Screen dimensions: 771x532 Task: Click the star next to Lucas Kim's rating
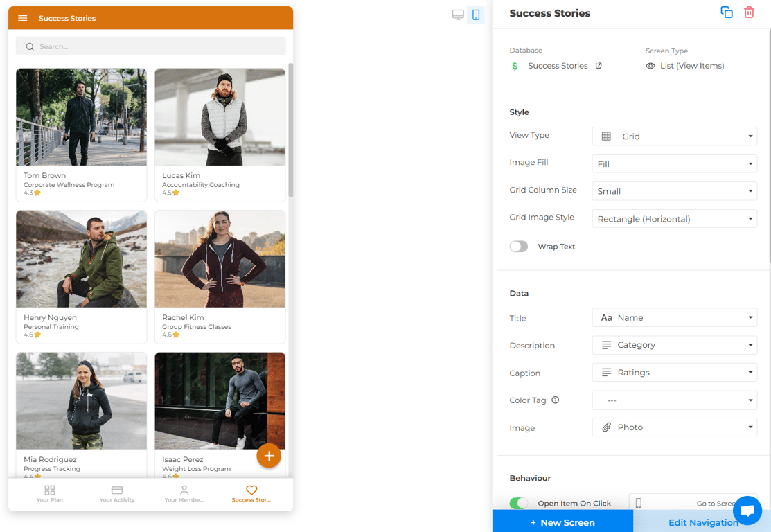176,193
